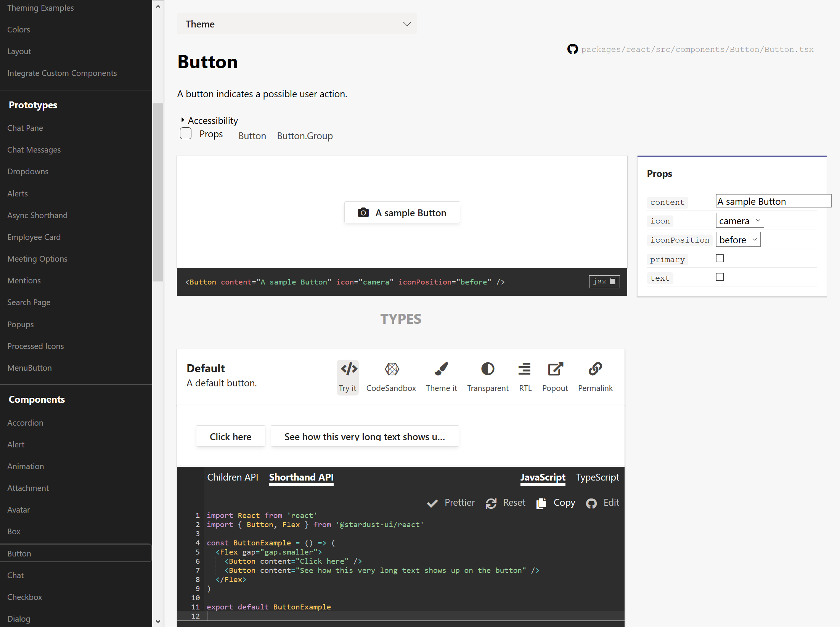Click the Theme it brush icon
Viewport: 840px width, 627px height.
pyautogui.click(x=441, y=369)
